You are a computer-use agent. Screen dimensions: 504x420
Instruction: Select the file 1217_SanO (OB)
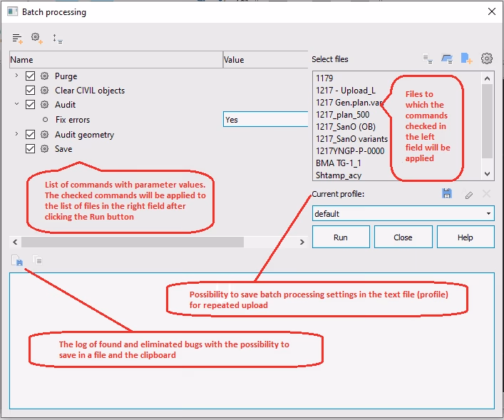346,127
